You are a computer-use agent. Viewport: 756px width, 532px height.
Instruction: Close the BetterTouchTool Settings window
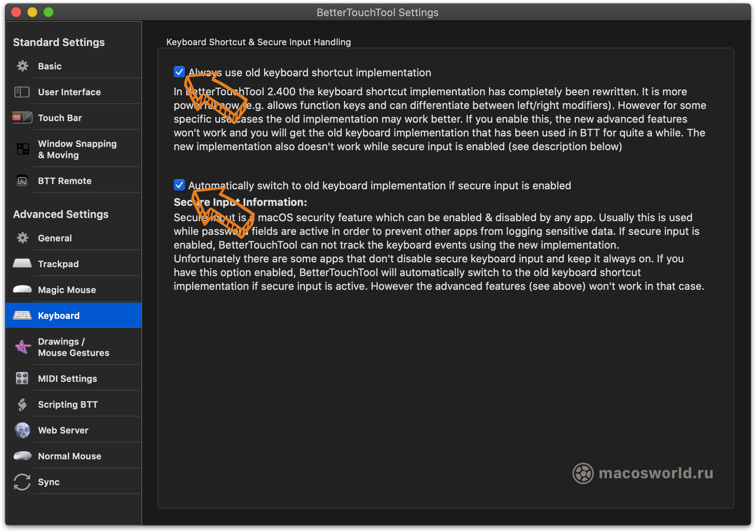coord(16,12)
